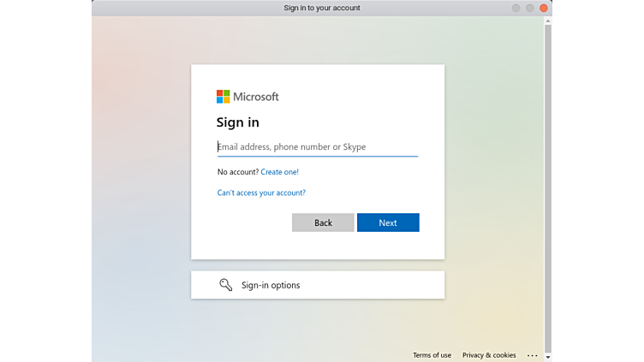
Task: Click the blue Next button
Action: click(x=388, y=223)
